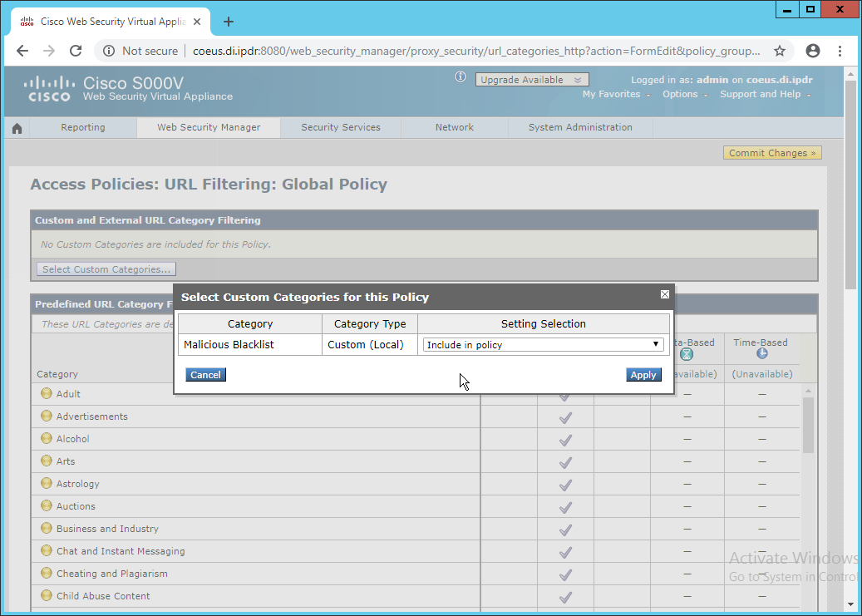Click the page vertical scrollbar

tap(850, 185)
